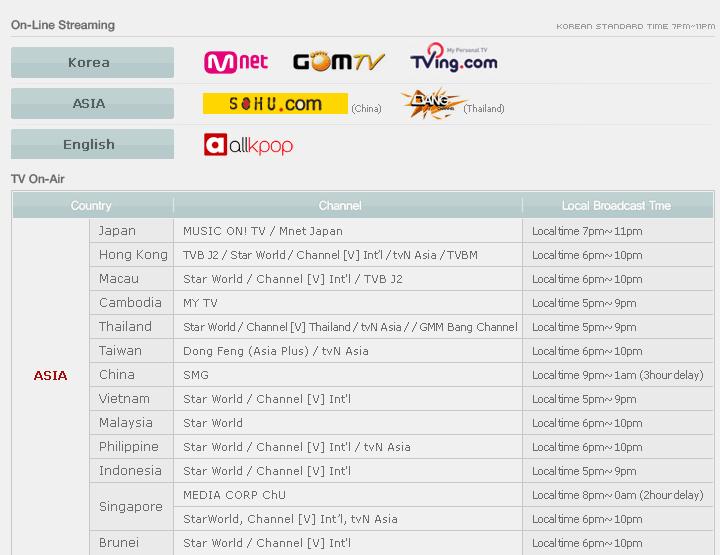Viewport: 720px width, 555px height.
Task: Click the 'MEDIA CORP ChU' channel cell
Action: point(348,494)
